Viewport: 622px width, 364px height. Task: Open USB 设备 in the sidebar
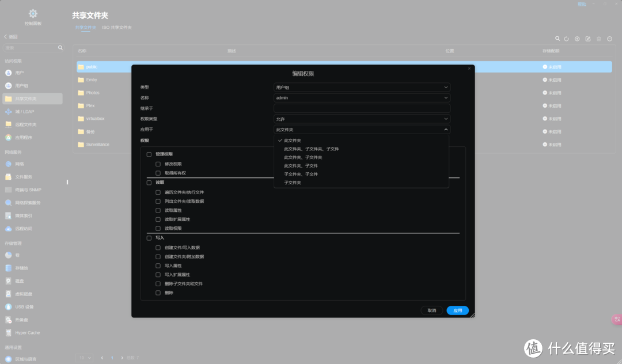pos(32,307)
